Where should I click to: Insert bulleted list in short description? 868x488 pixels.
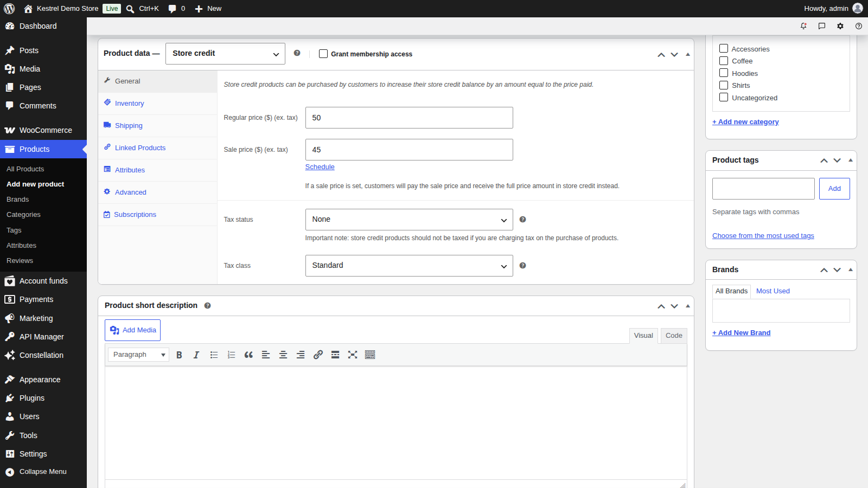[x=214, y=355]
